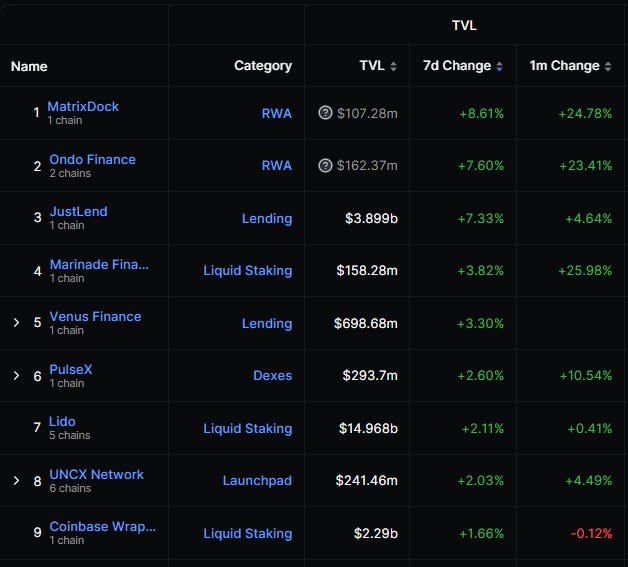Image resolution: width=628 pixels, height=567 pixels.
Task: Sort by 1m Change arrows
Action: pos(608,66)
